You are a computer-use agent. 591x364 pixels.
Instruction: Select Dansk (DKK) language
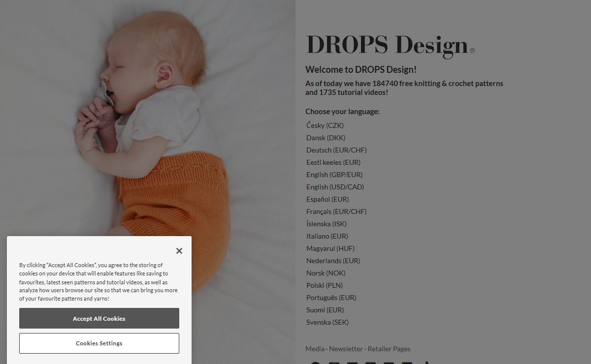click(x=326, y=138)
